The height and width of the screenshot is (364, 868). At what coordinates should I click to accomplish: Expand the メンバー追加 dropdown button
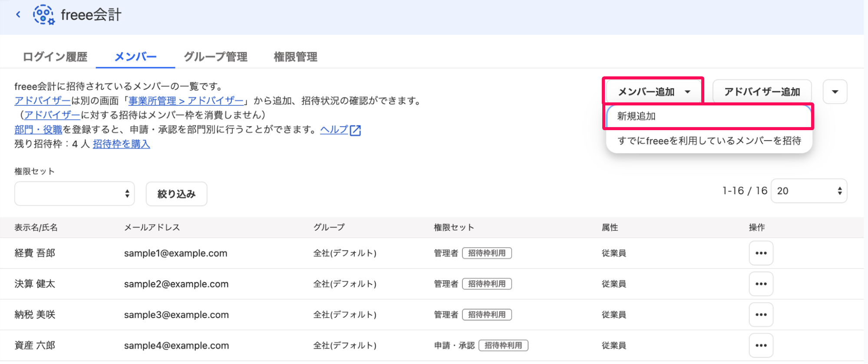point(653,92)
